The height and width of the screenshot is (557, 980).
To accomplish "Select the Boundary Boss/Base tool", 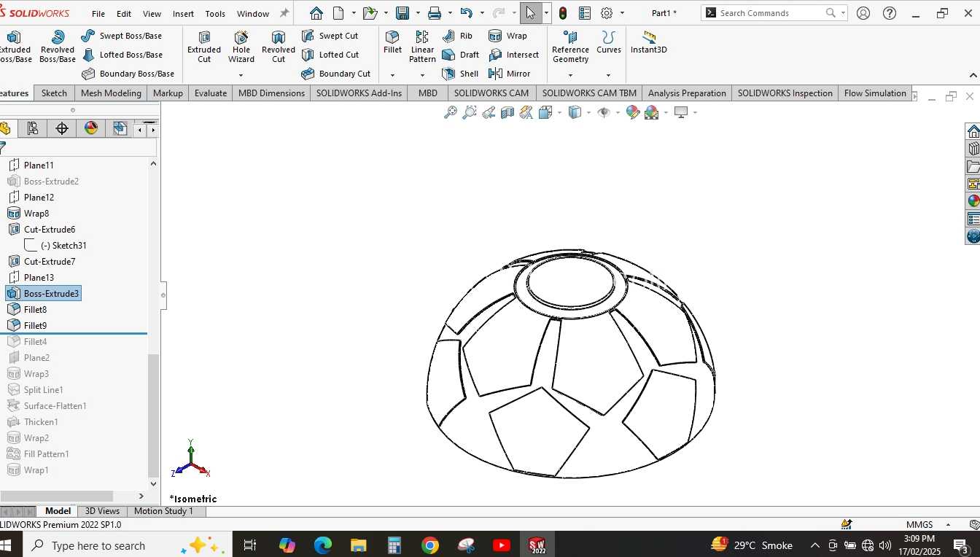I will (128, 74).
